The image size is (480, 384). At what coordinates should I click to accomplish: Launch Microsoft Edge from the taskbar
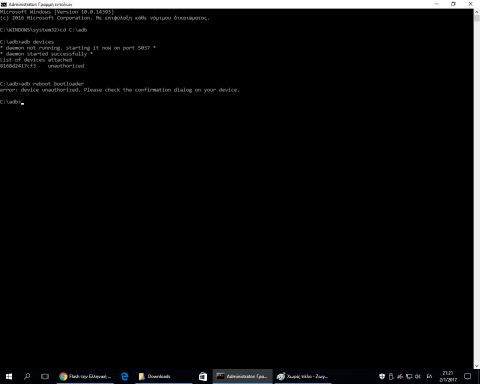pyautogui.click(x=125, y=376)
